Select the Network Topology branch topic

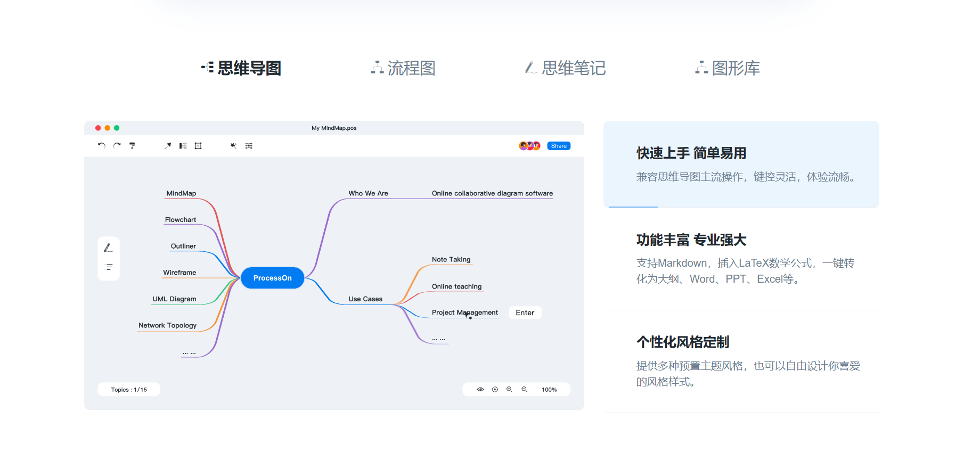tap(167, 325)
